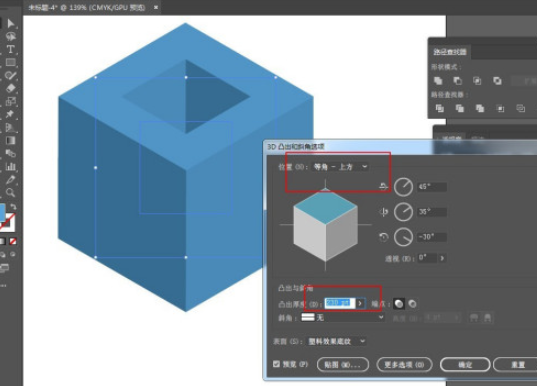This screenshot has width=537, height=386.
Task: Click Merge pathfinder icon
Action: [480, 108]
